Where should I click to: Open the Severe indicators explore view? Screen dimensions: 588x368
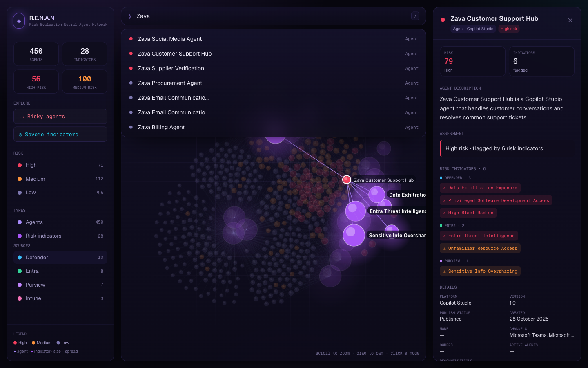click(x=60, y=135)
